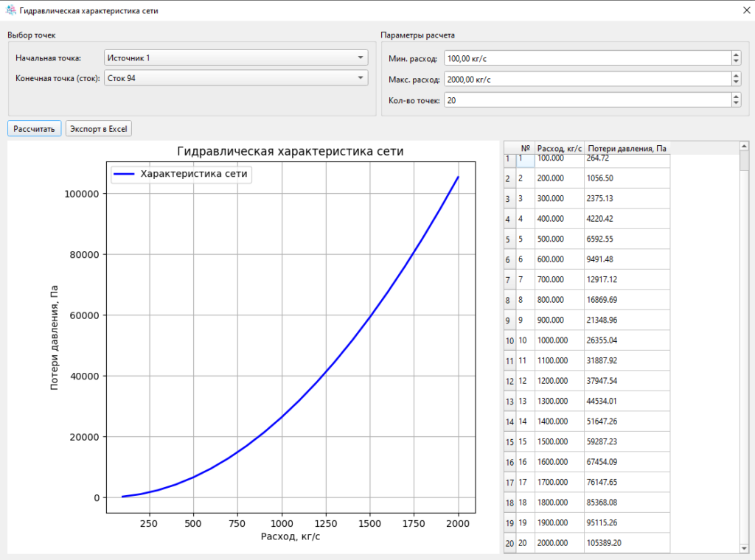
Task: Select the cell with flow 900.000
Action: click(x=560, y=320)
